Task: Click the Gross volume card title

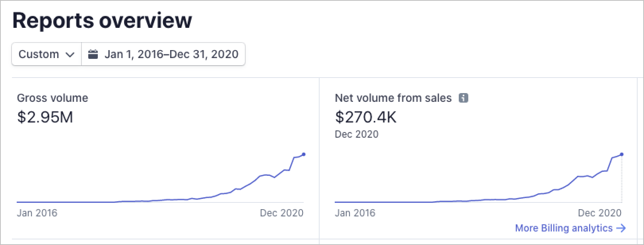Action: coord(52,98)
